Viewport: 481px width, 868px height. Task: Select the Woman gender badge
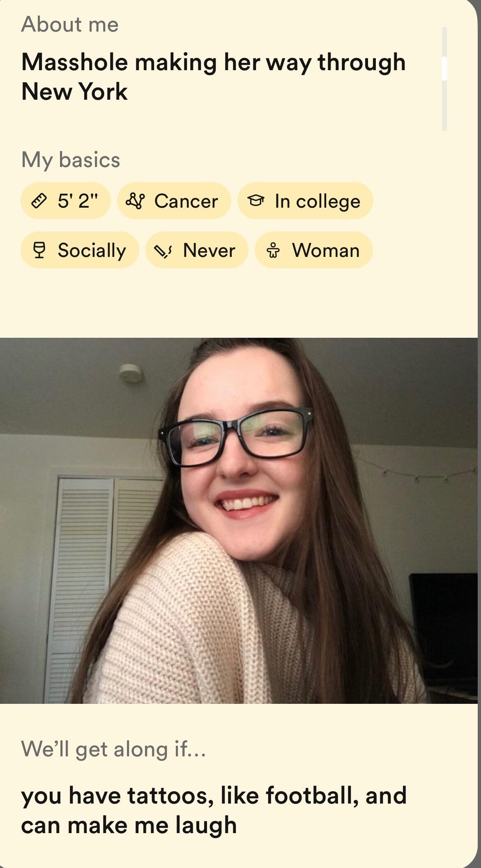pyautogui.click(x=314, y=250)
